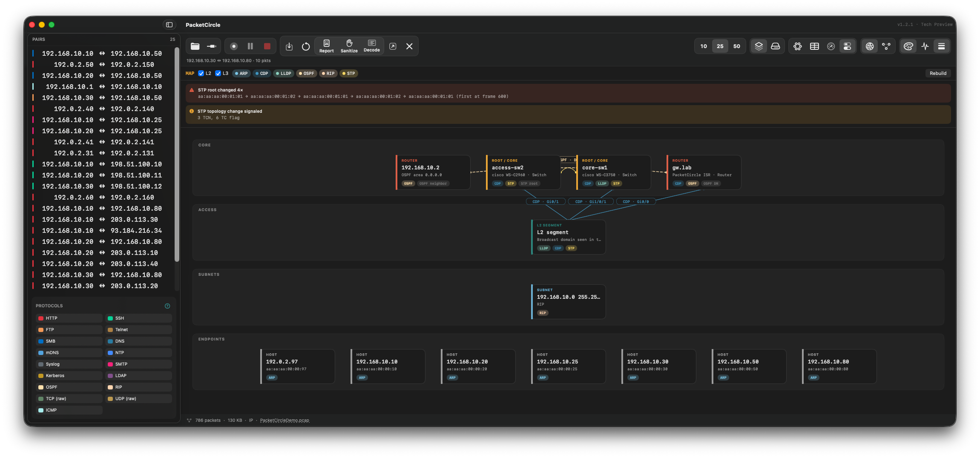Set pair limit to 10

[x=704, y=46]
